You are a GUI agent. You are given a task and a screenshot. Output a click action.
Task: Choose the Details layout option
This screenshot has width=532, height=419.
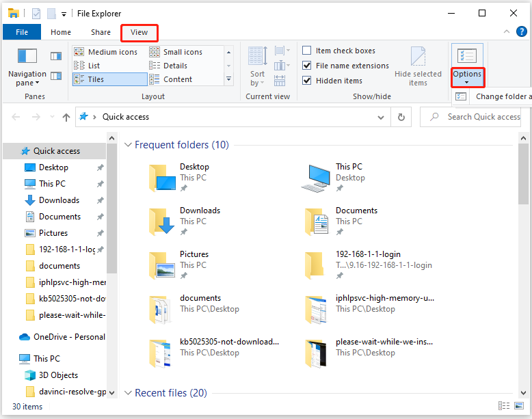175,66
